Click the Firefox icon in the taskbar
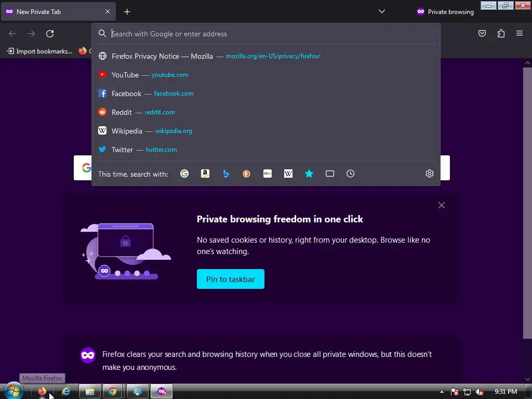 [x=42, y=392]
